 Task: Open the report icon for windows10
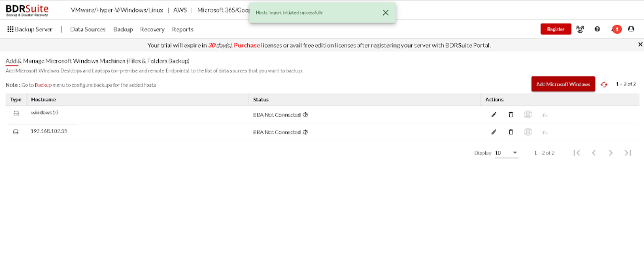[528, 115]
